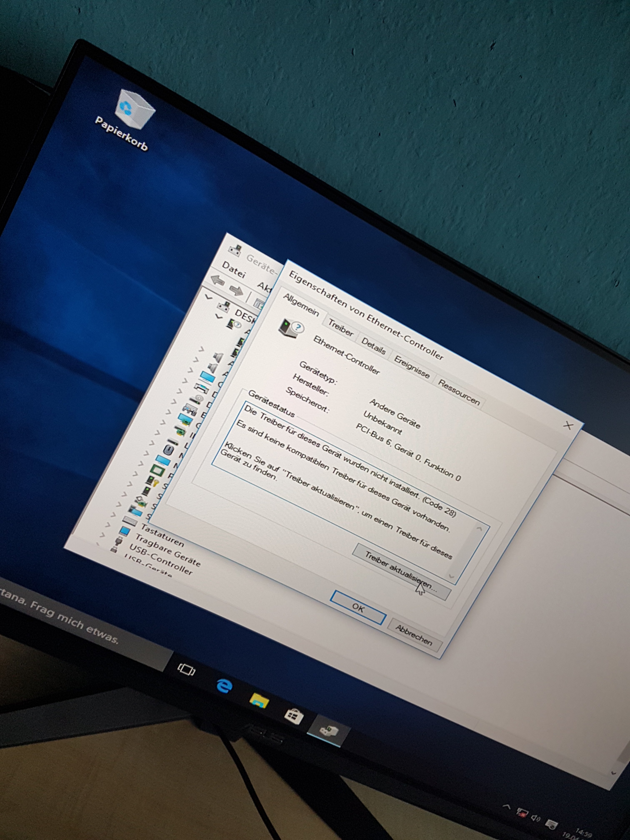630x840 pixels.
Task: Open File Explorer from the taskbar
Action: [259, 701]
